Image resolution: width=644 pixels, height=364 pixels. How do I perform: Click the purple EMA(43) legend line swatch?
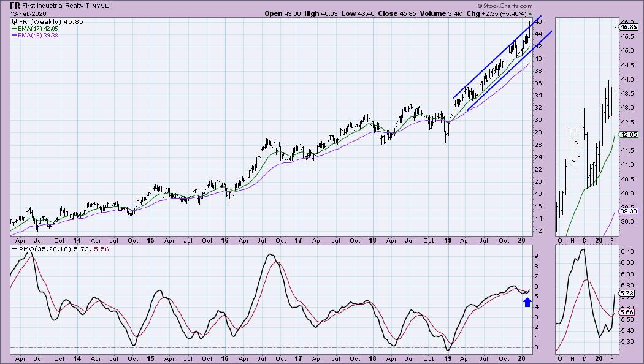[x=14, y=36]
